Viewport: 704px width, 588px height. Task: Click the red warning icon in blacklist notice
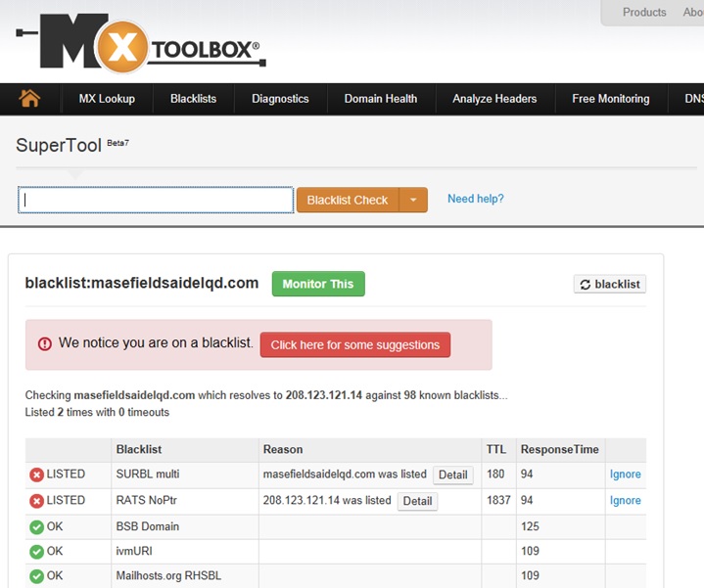44,343
